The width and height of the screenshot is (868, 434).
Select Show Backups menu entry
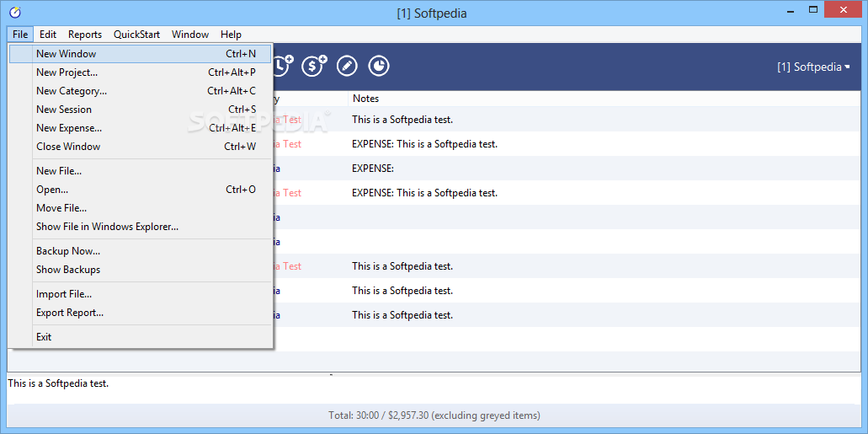coord(141,270)
